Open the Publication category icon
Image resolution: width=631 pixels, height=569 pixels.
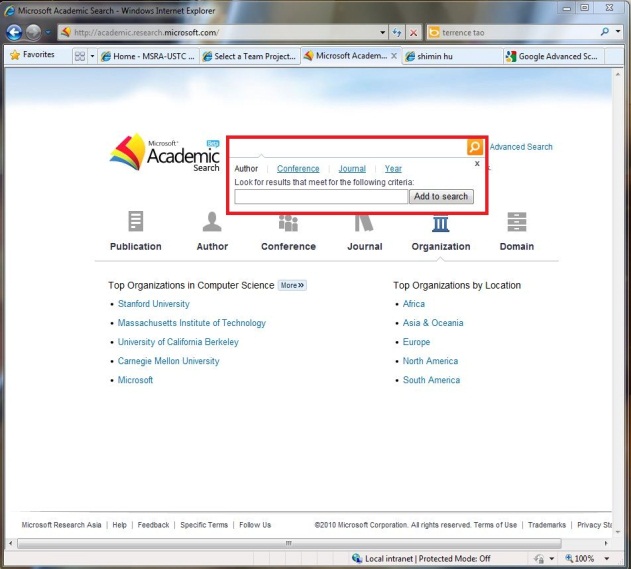136,221
